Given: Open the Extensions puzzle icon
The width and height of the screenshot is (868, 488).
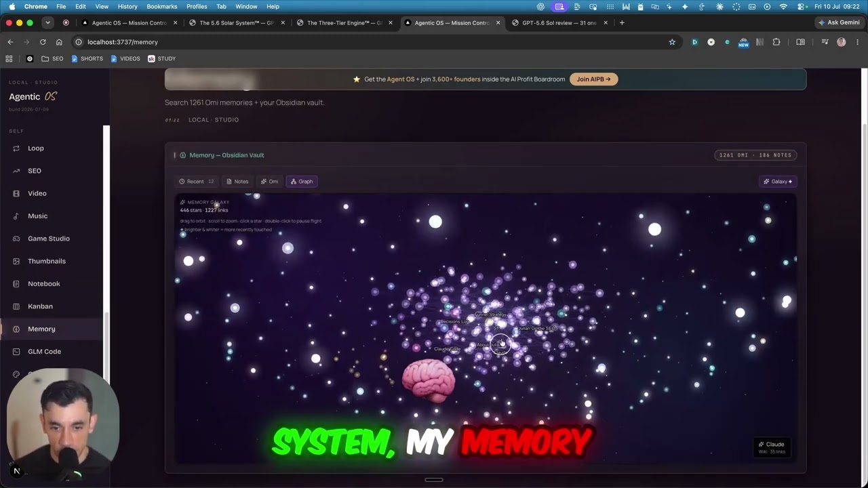Looking at the screenshot, I should point(776,42).
